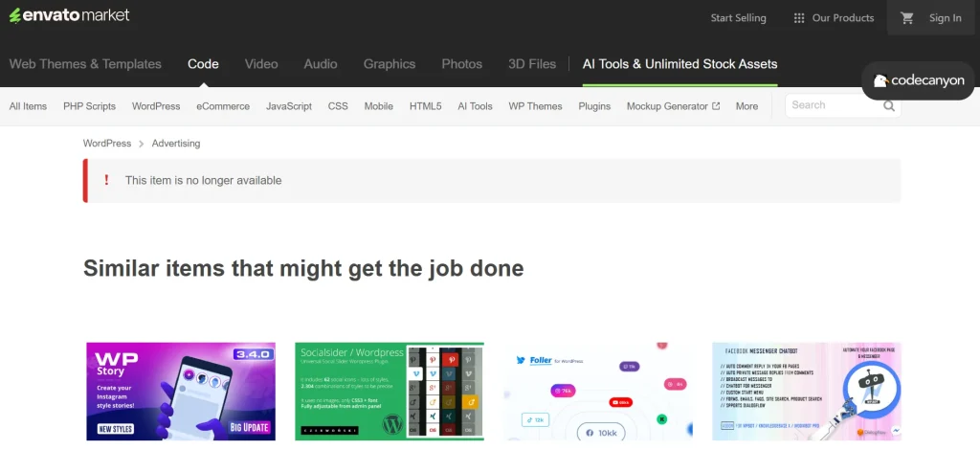980x450 pixels.
Task: Open the Plugins category
Action: click(x=594, y=106)
